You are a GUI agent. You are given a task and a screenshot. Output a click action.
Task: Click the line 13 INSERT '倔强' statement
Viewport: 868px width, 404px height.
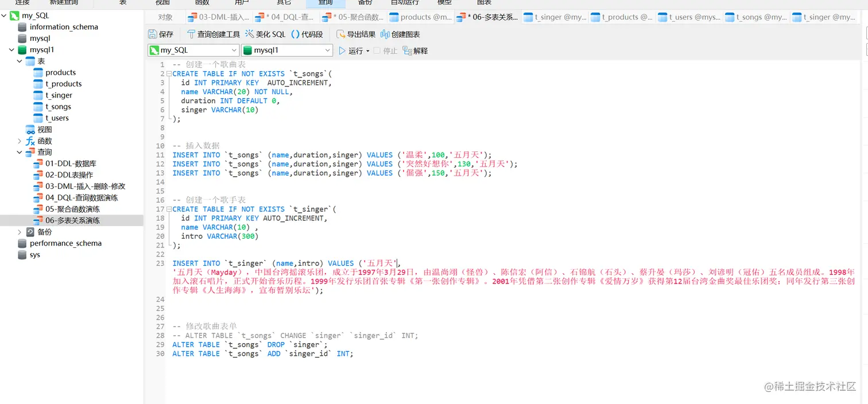click(332, 173)
